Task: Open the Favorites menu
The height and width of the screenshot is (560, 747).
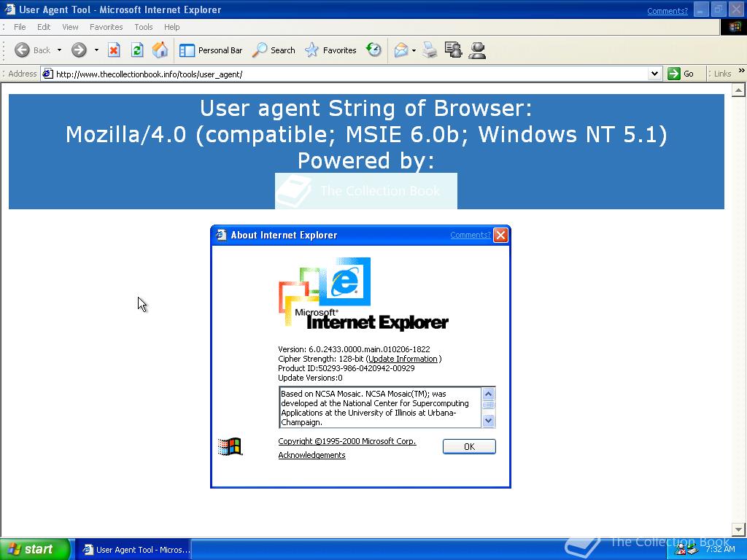Action: [107, 27]
